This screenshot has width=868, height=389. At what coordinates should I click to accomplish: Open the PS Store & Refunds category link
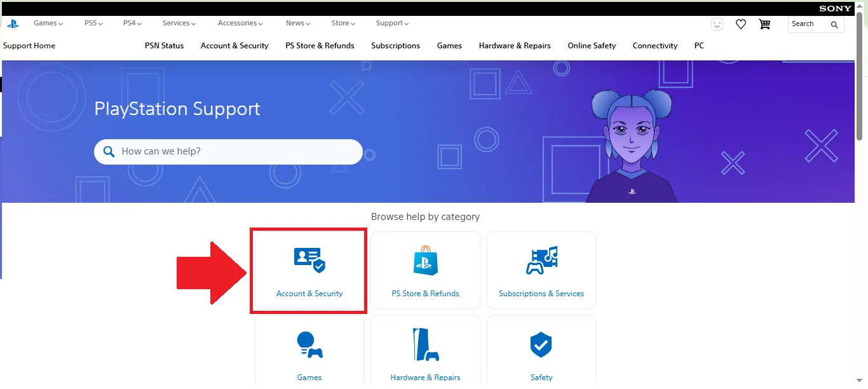425,294
